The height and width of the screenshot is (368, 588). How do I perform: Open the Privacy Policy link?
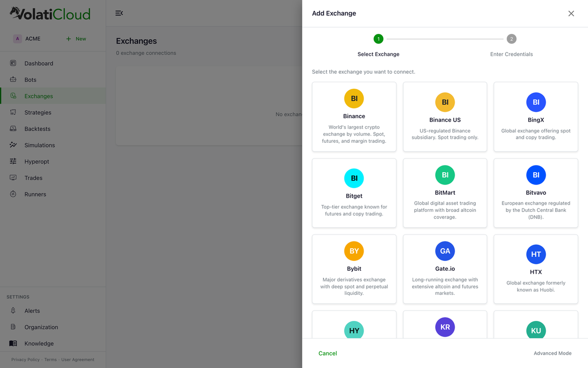[25, 360]
